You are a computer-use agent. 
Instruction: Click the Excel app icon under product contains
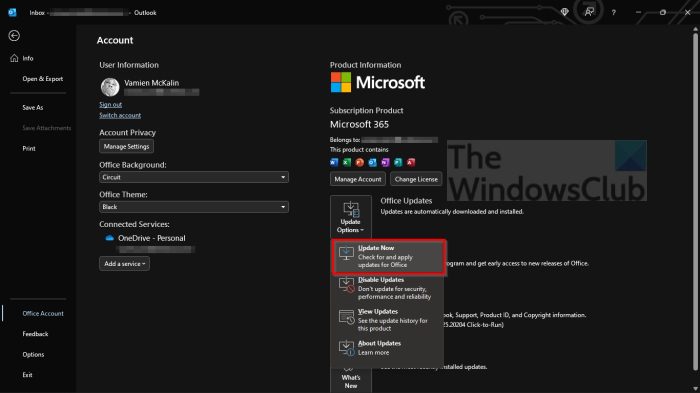(347, 162)
